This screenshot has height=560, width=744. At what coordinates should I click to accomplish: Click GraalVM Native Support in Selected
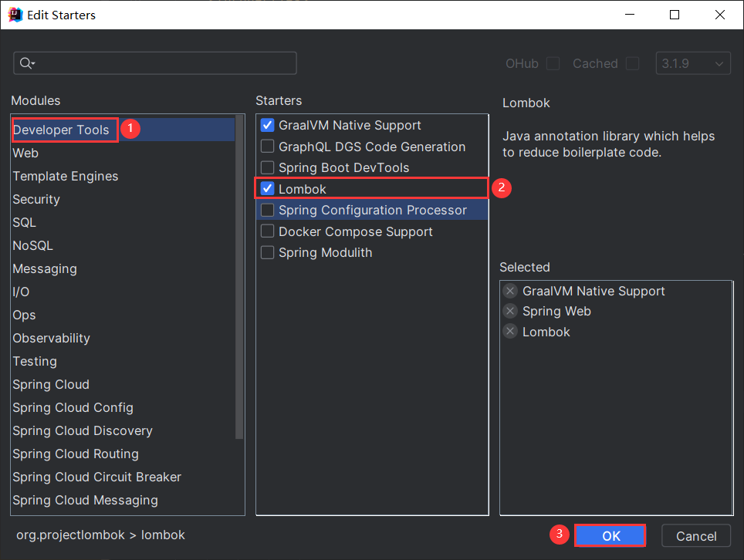(x=593, y=291)
